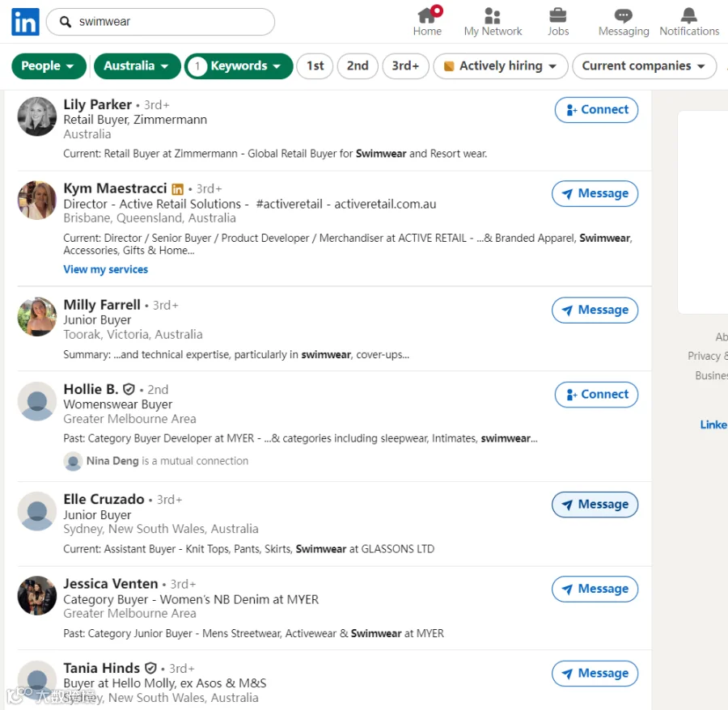The image size is (728, 710).
Task: Click verification shield beside Hollie B.
Action: tap(129, 389)
